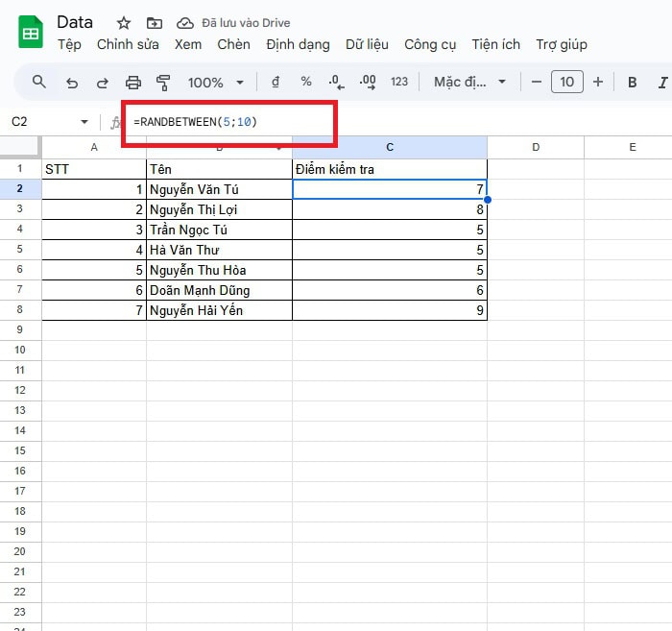Open the 100% zoom dropdown
The image size is (672, 631).
pos(216,83)
